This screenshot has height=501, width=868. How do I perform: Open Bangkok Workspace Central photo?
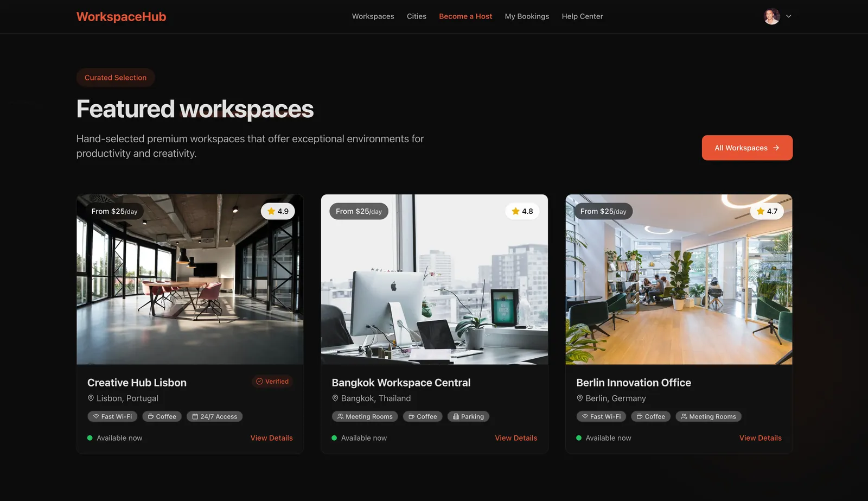[435, 280]
